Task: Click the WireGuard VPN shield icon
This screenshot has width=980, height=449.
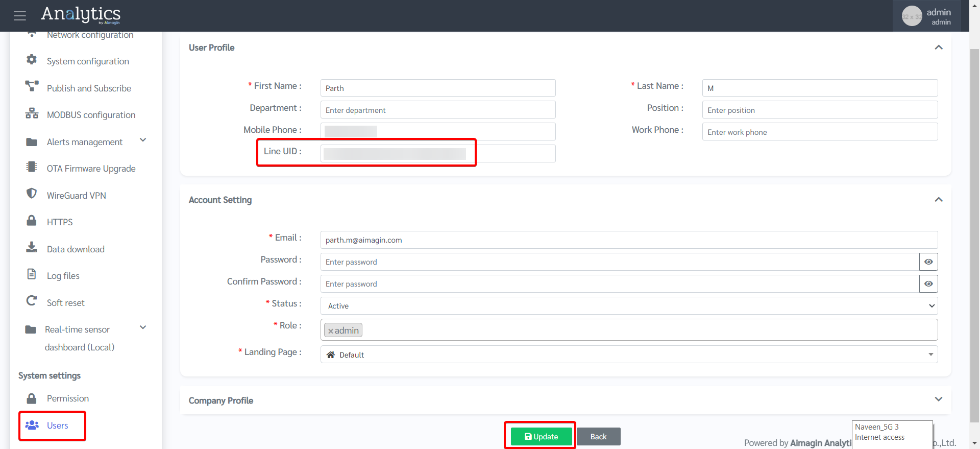Action: 32,194
